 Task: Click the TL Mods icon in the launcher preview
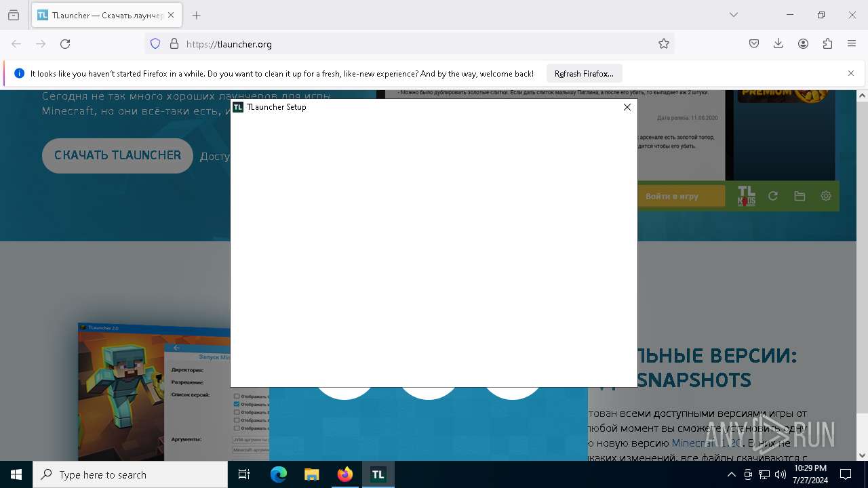pos(746,196)
